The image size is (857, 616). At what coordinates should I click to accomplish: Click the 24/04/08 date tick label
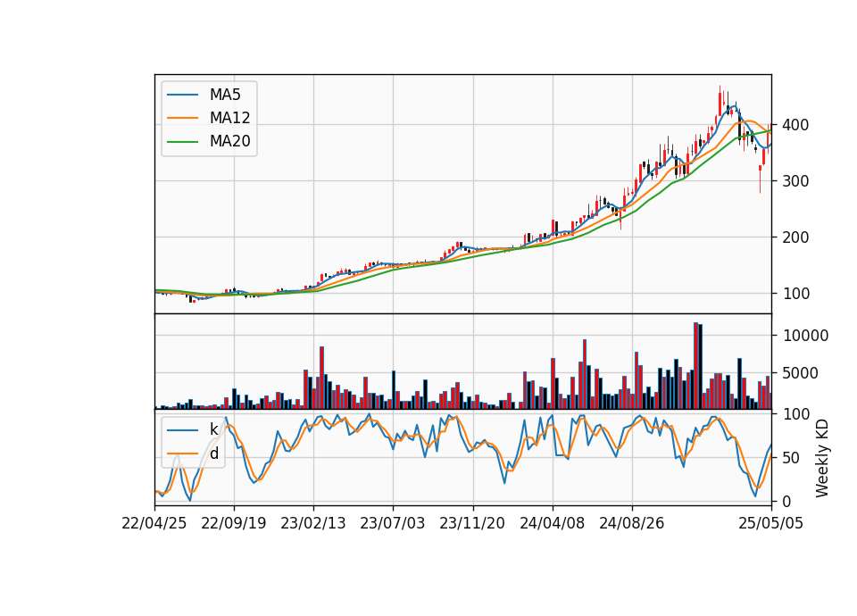552,523
